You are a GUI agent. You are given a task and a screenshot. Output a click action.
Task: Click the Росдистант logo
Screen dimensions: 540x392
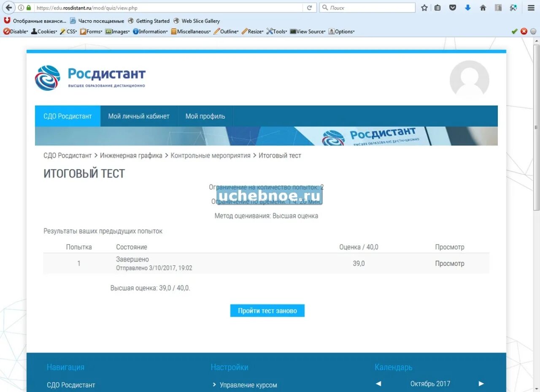click(90, 78)
